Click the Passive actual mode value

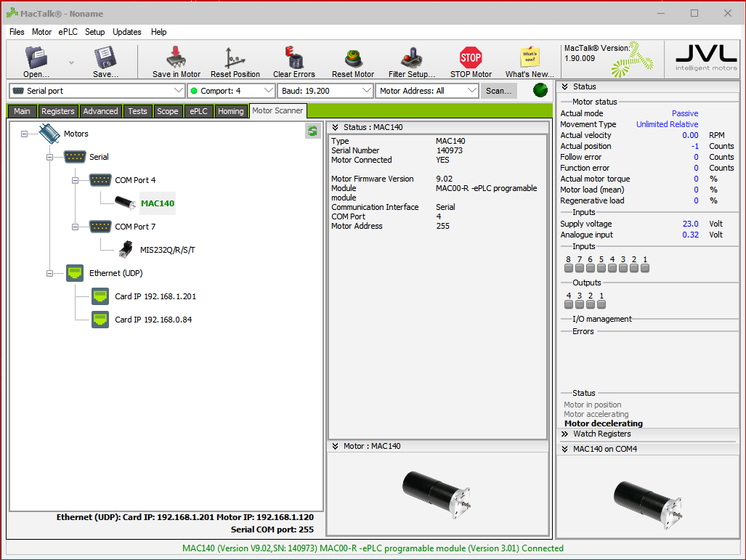(x=685, y=113)
